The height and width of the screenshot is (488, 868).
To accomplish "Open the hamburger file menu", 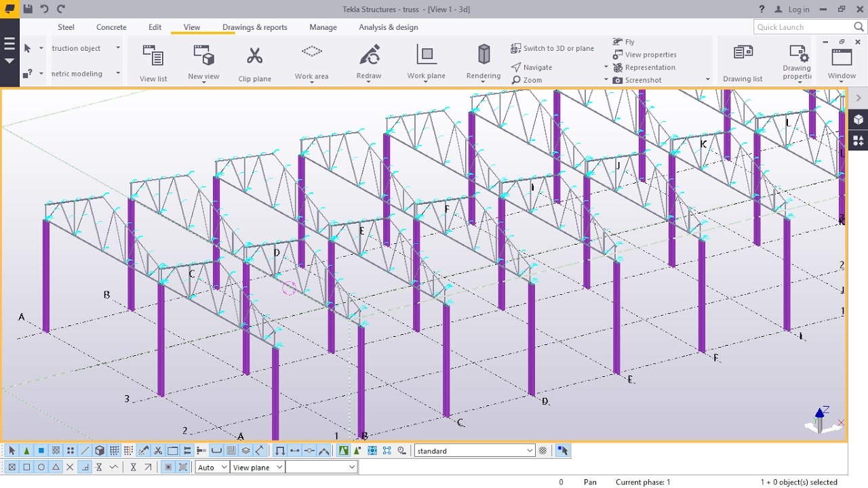I will (x=9, y=44).
